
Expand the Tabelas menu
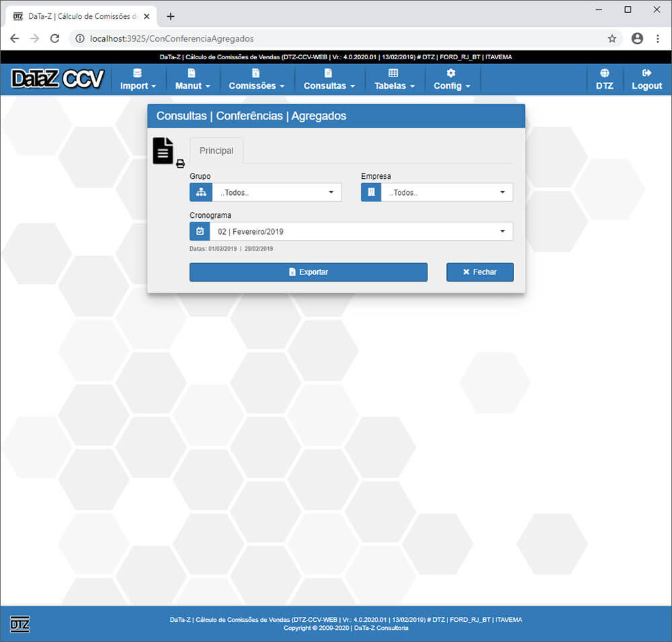click(394, 79)
